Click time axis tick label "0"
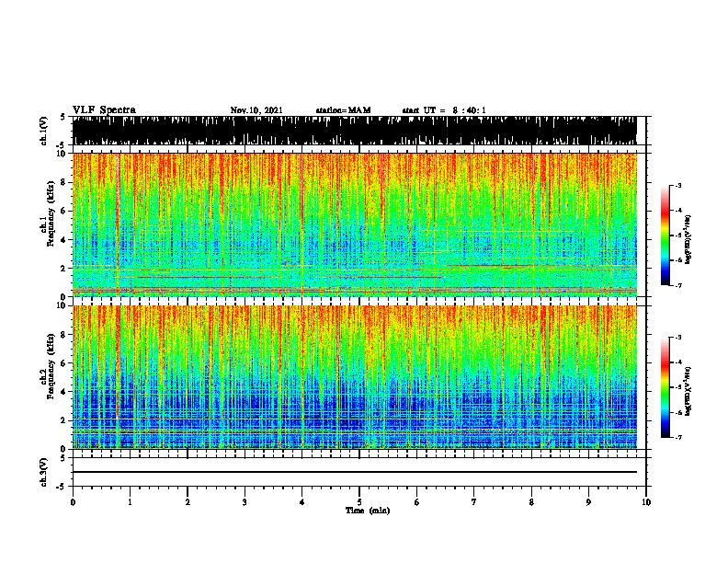This screenshot has height=563, width=728. click(73, 502)
